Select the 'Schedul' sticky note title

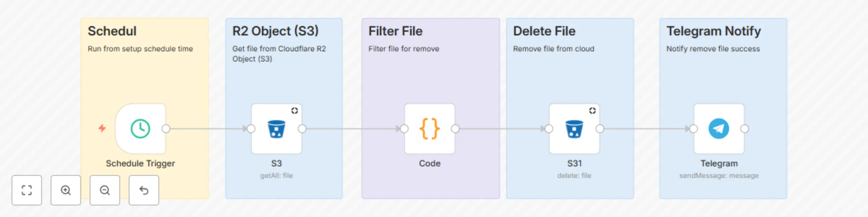112,31
